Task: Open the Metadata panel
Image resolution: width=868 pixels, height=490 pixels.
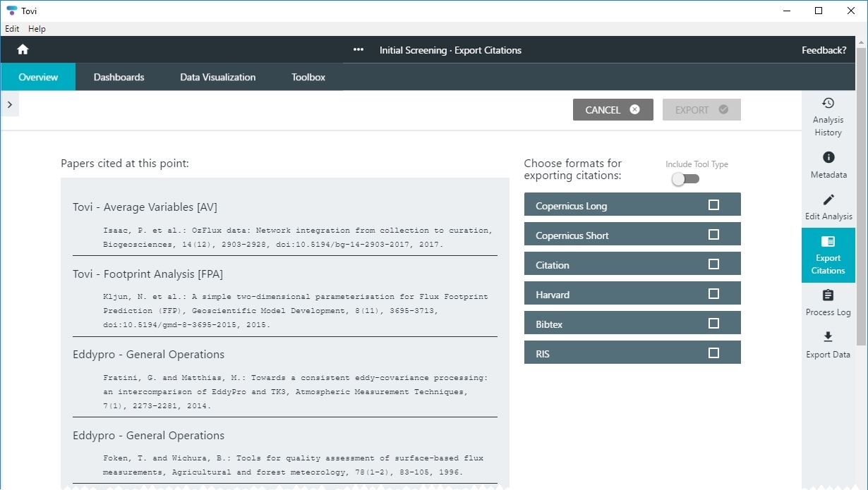Action: coord(828,165)
